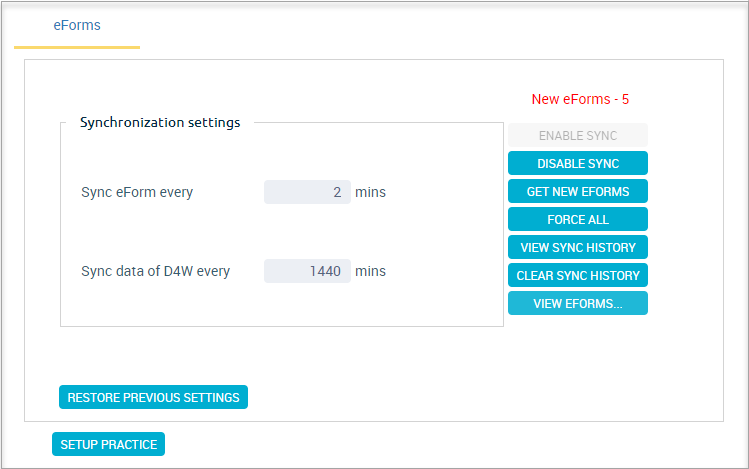Click the mins unit beside the 2 field
Screen dimensions: 749x469
click(370, 192)
